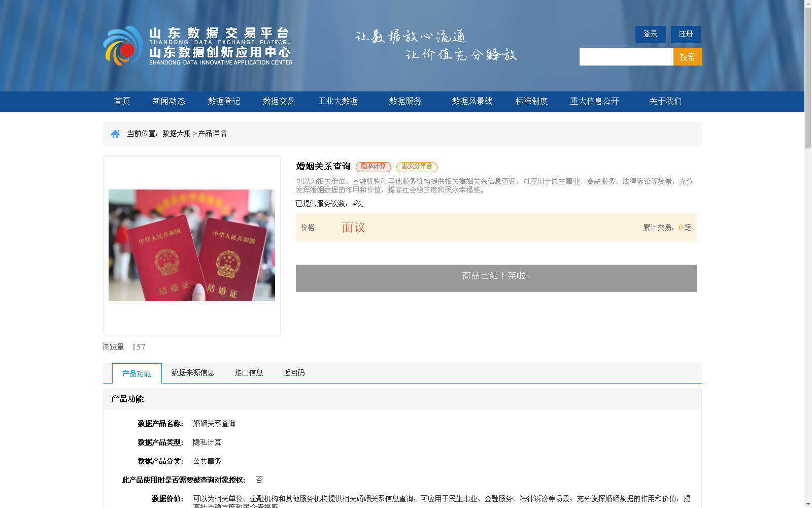Click the 浏览量 157 view count
This screenshot has width=812, height=508.
pyautogui.click(x=124, y=347)
